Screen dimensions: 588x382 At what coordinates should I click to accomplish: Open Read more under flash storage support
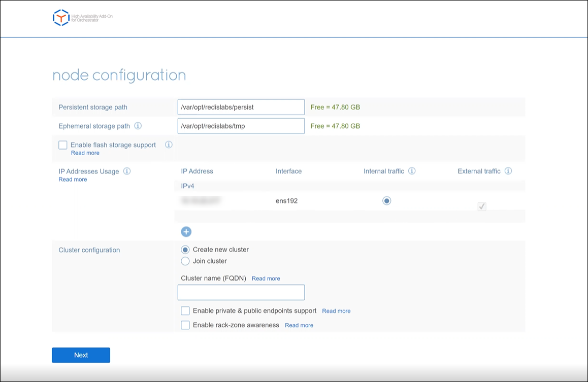coord(85,153)
